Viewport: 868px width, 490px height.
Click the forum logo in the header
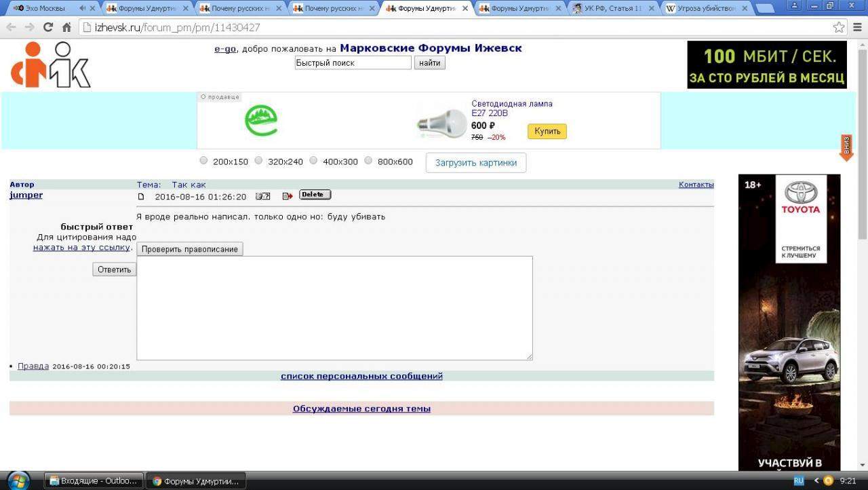tap(50, 65)
